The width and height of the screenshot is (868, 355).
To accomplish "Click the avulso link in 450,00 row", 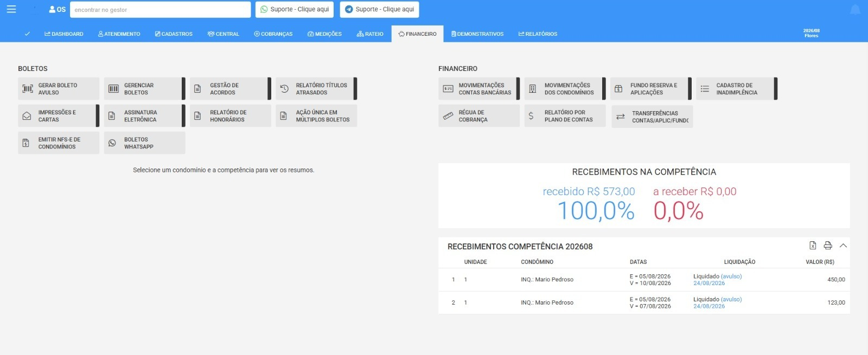I will tap(731, 276).
